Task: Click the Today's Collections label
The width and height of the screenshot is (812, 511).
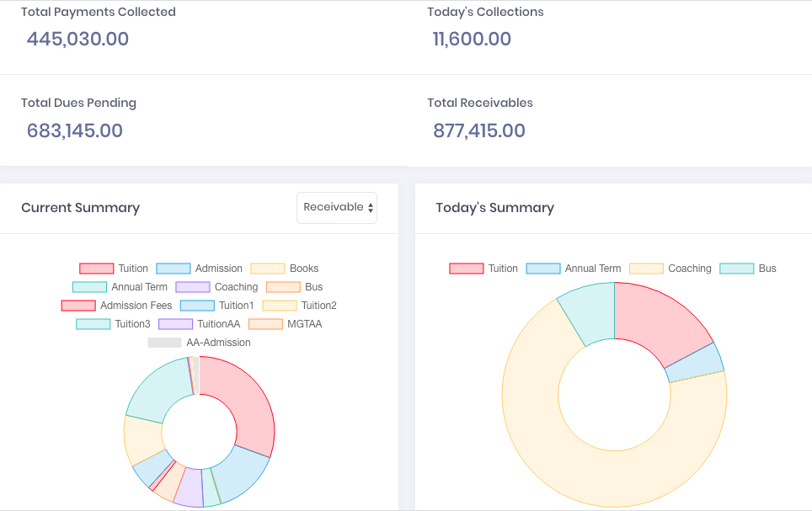Action: (486, 12)
